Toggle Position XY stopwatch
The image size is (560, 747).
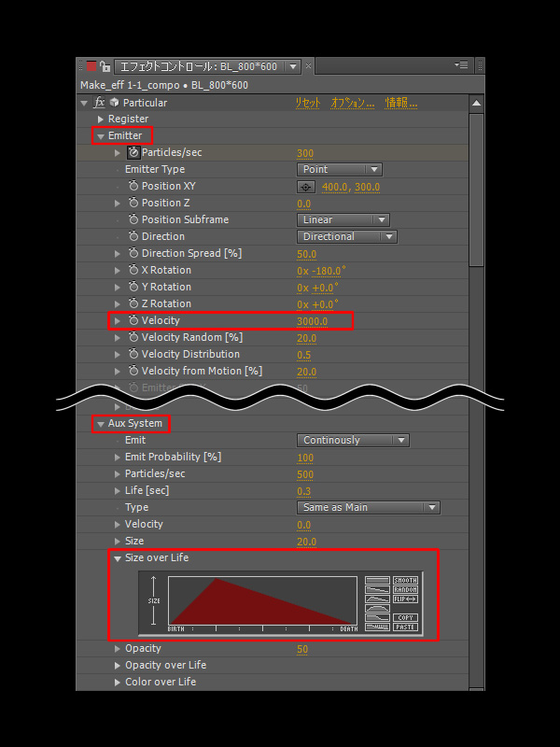coord(133,186)
